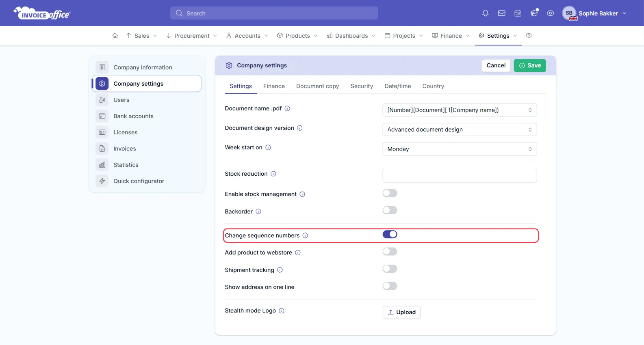This screenshot has height=345, width=644.
Task: Open Week start on Monday dropdown
Action: [460, 149]
